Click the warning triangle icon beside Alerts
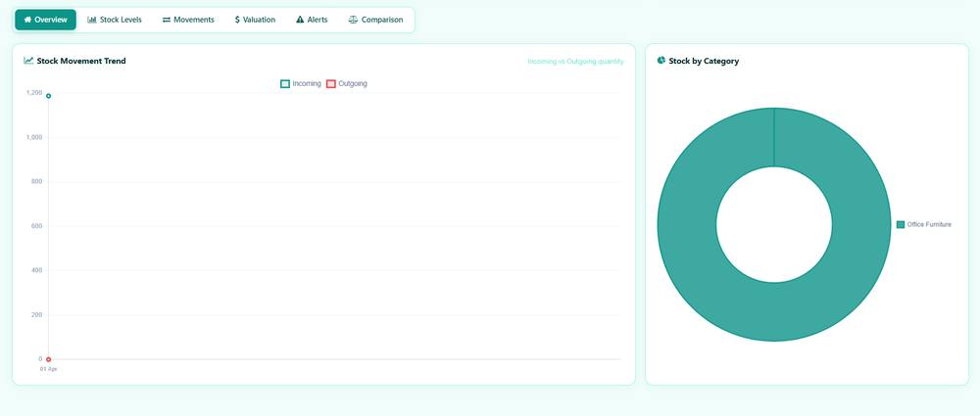Screen dimensions: 980x416 pyautogui.click(x=300, y=20)
